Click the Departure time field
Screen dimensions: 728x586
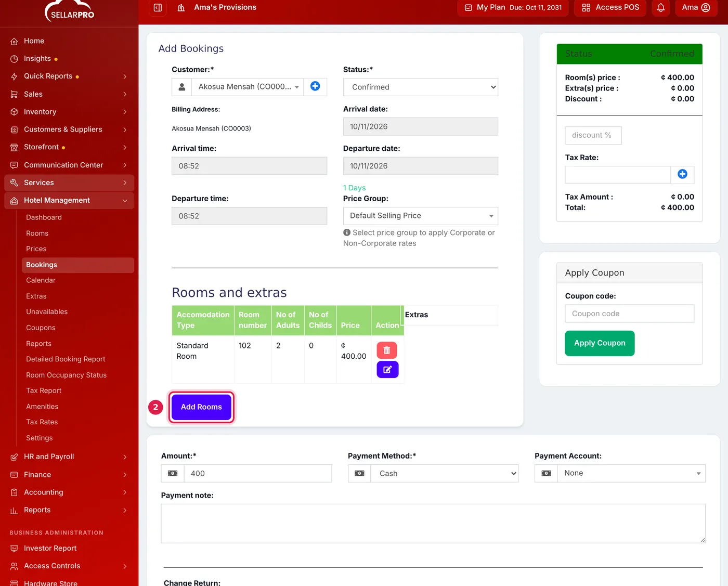click(x=249, y=216)
